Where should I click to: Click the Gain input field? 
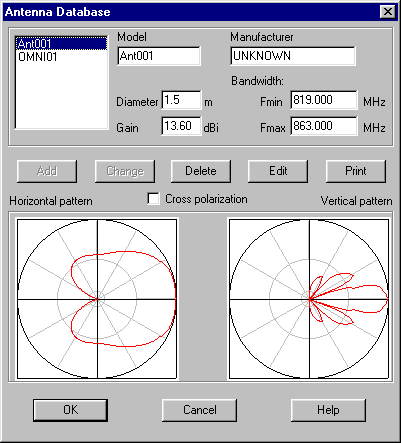182,126
